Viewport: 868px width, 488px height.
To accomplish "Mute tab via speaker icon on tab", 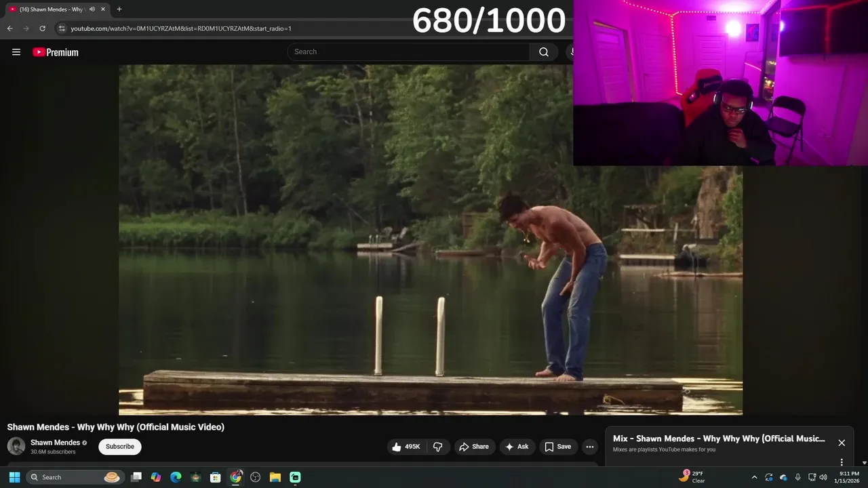I will [x=92, y=9].
